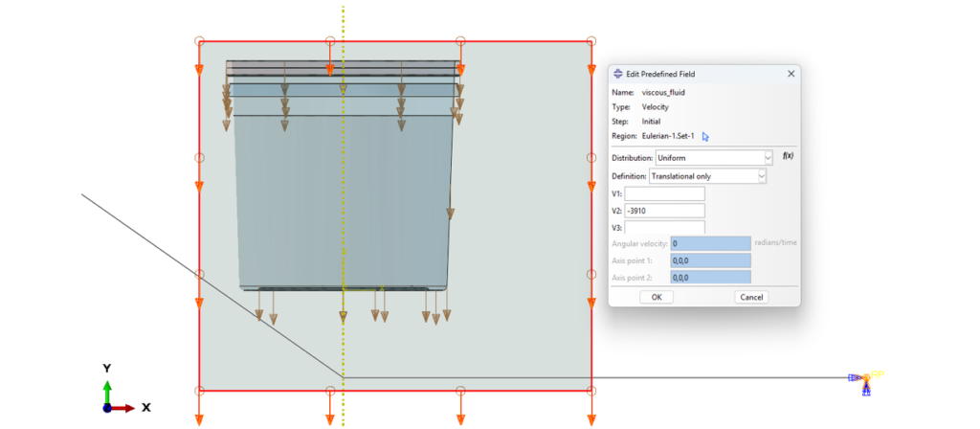980x429 pixels.
Task: Click the red X axis of the view triad
Action: click(x=122, y=408)
